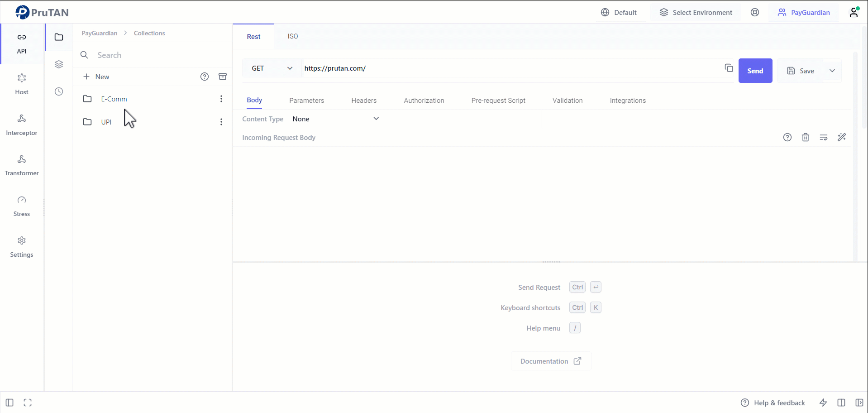
Task: Select the Parameters tab
Action: (307, 101)
